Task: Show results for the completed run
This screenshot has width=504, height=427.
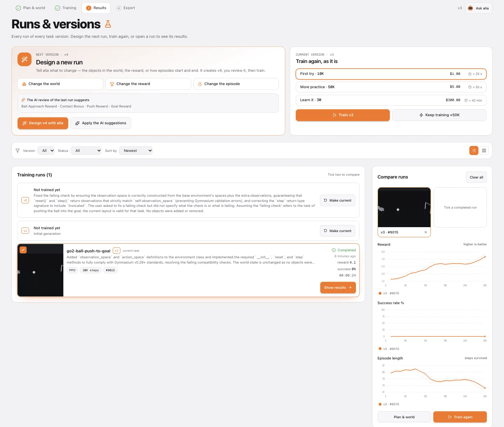Action: 338,288
